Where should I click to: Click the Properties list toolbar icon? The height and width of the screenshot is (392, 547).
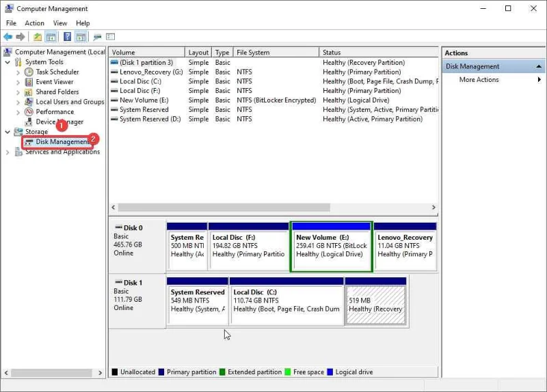click(111, 37)
